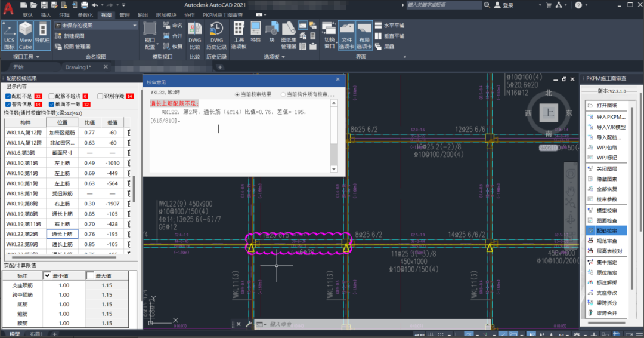Select 配筋校审 in the PKPM panel
The height and width of the screenshot is (338, 644).
[606, 231]
